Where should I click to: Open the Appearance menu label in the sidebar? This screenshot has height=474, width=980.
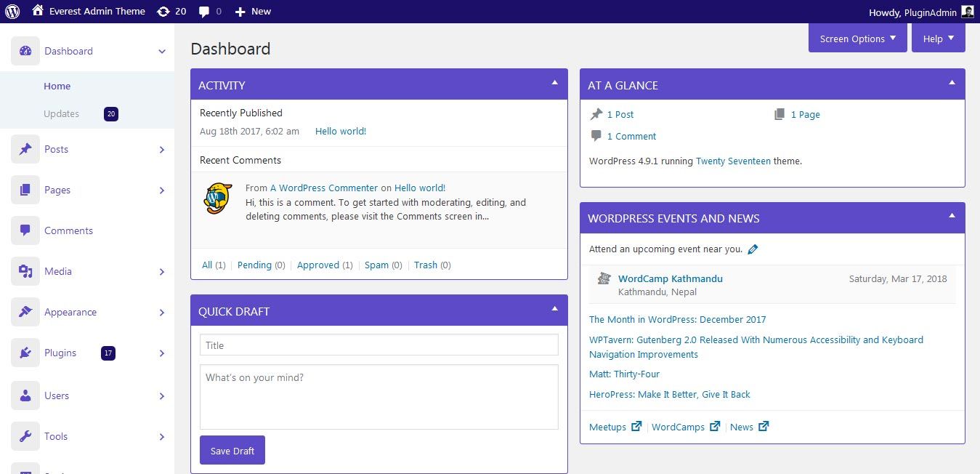[70, 312]
